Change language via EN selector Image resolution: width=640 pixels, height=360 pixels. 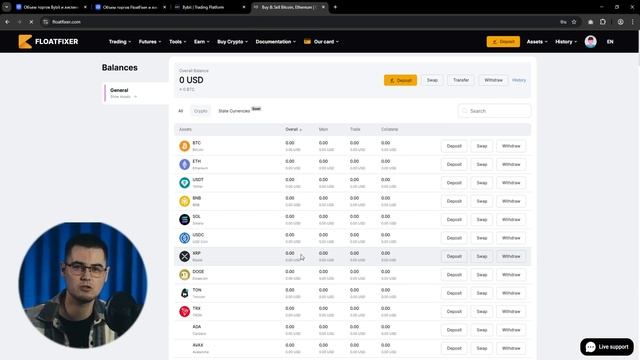pos(610,42)
